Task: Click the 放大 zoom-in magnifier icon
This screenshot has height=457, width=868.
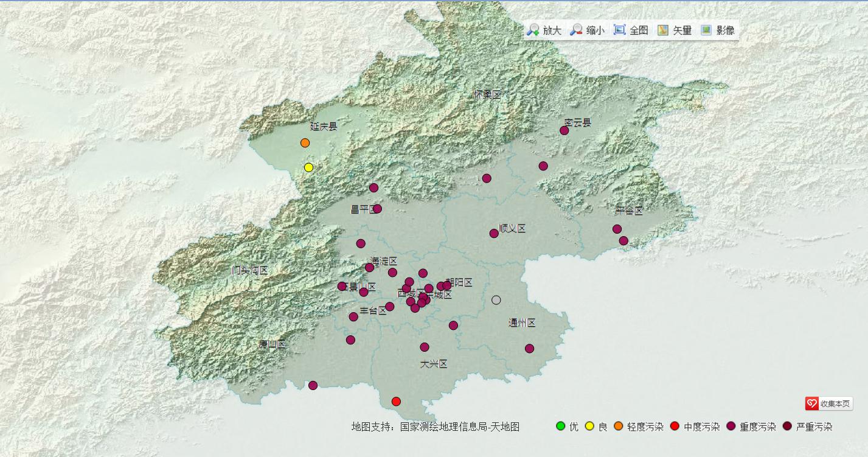Action: tap(533, 30)
